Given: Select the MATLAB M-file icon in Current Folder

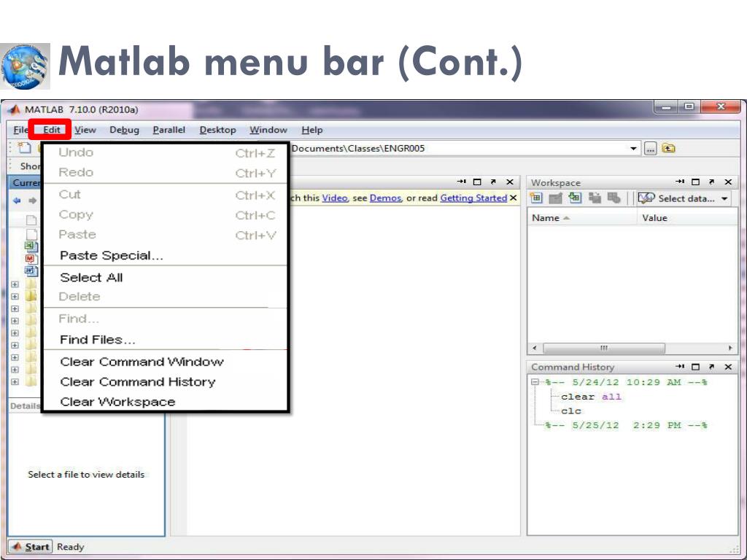Looking at the screenshot, I should 31,259.
